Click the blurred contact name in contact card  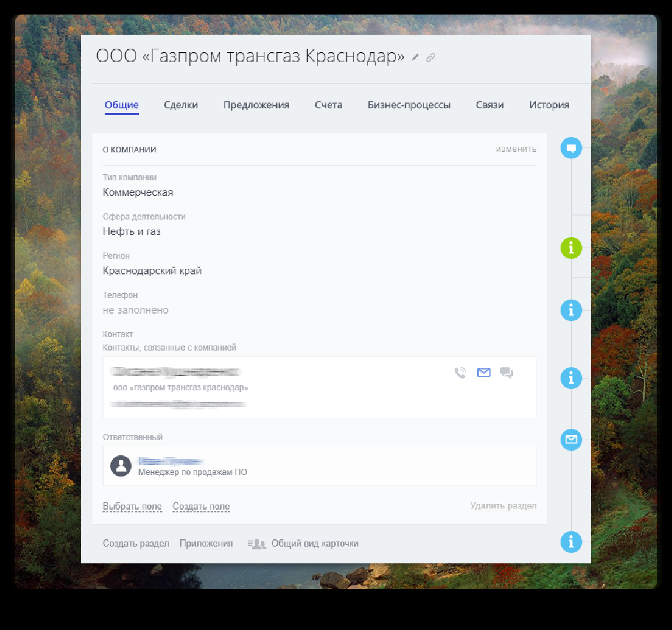pos(175,372)
